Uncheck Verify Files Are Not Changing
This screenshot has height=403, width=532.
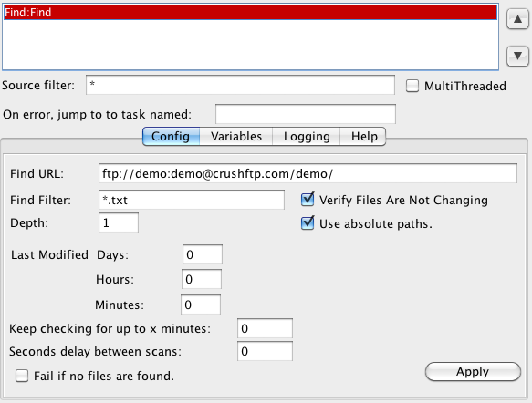tap(308, 200)
